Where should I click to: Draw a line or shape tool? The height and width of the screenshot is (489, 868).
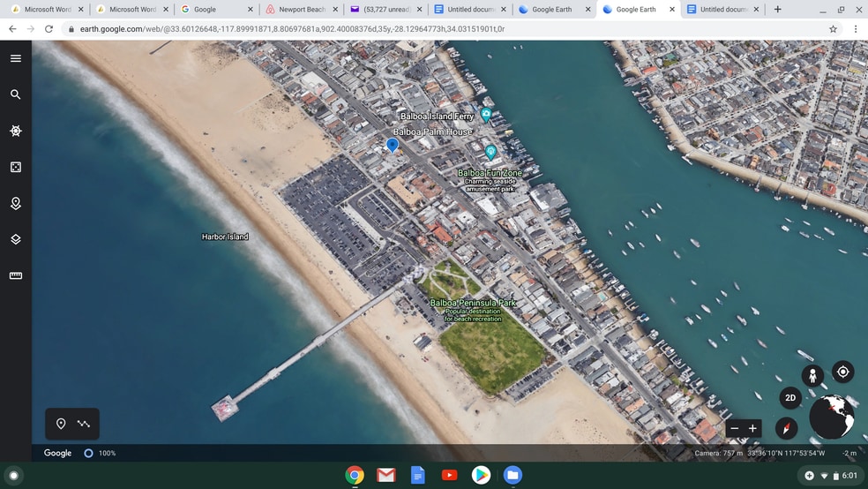click(x=84, y=424)
